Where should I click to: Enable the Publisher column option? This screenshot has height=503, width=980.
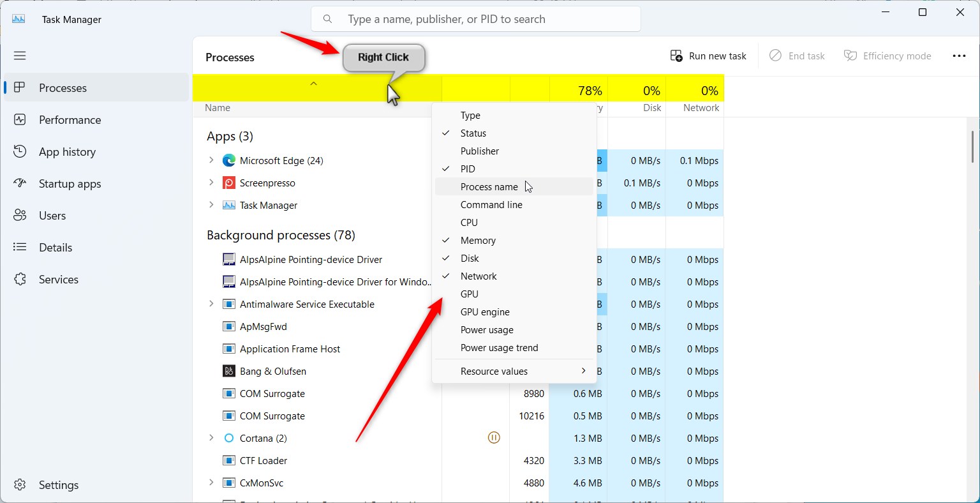[514, 151]
